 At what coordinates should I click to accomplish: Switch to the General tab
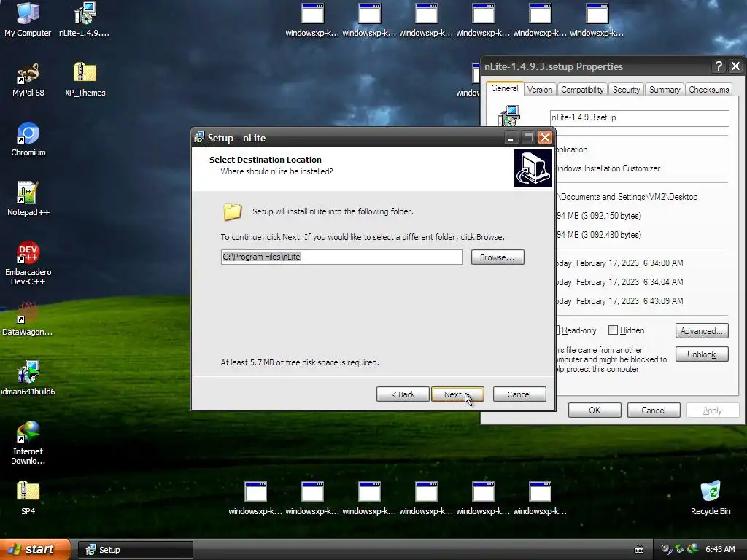coord(505,88)
